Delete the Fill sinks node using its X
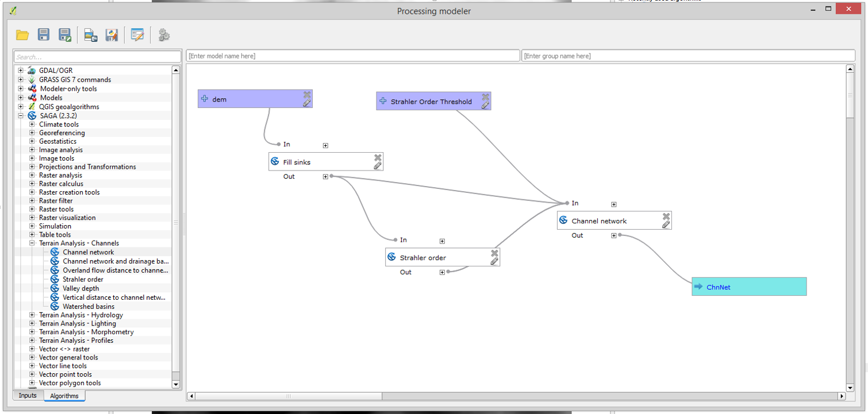868x414 pixels. pos(378,157)
